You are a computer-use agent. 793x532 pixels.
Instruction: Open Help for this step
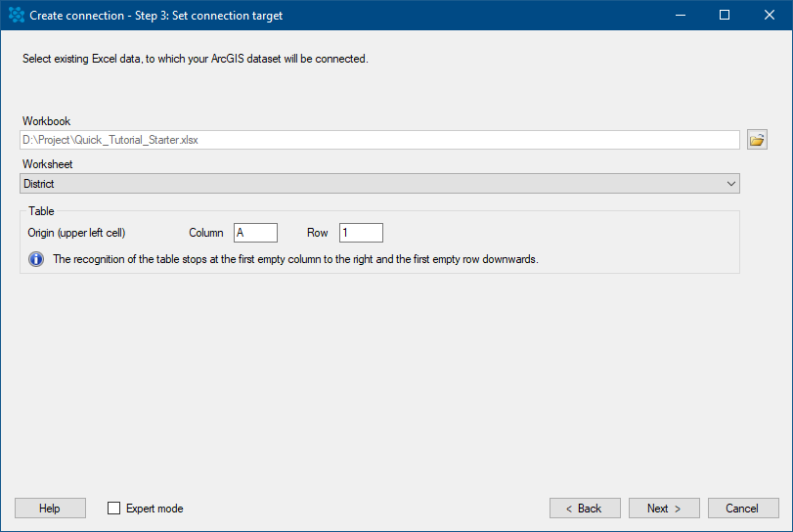coord(50,509)
